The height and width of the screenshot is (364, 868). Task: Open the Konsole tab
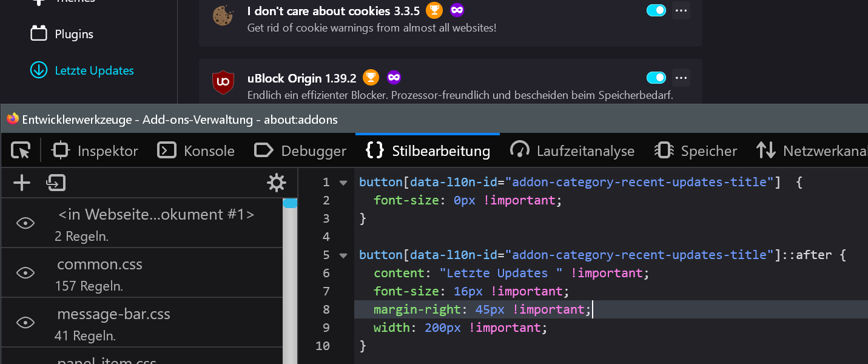(196, 150)
